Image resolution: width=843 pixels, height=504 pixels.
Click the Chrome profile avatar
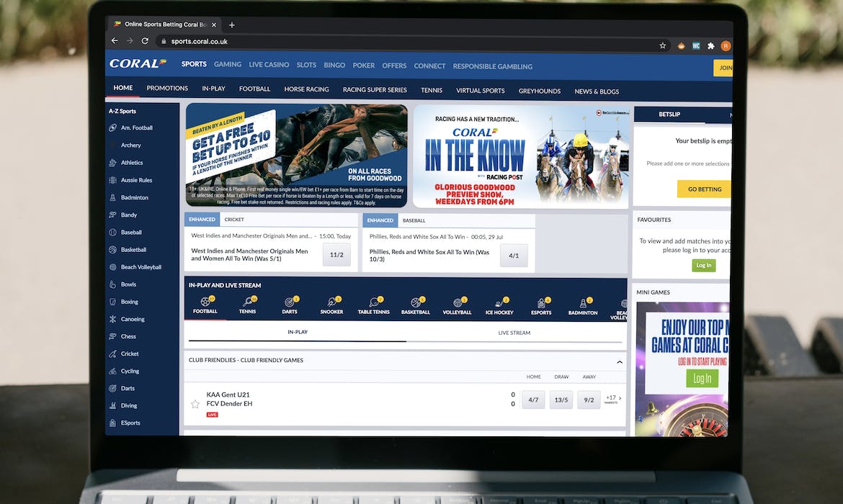(726, 46)
